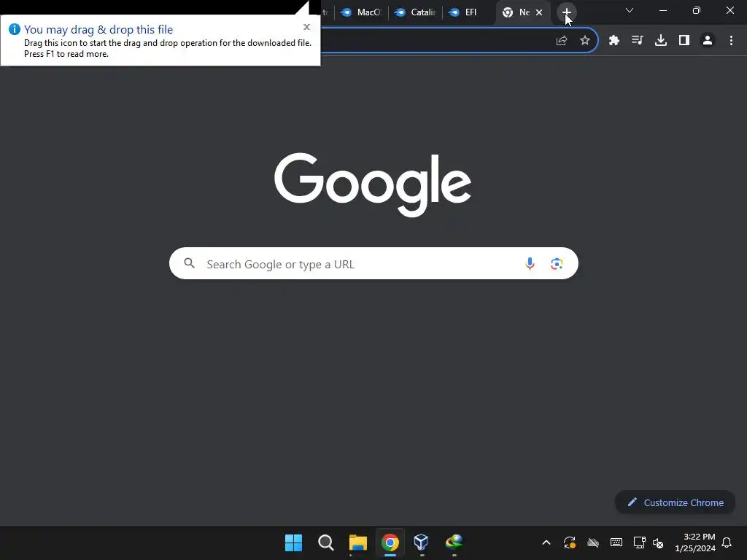Screen dimensions: 747x560
Task: Open Chrome three-dot menu
Action: (731, 41)
